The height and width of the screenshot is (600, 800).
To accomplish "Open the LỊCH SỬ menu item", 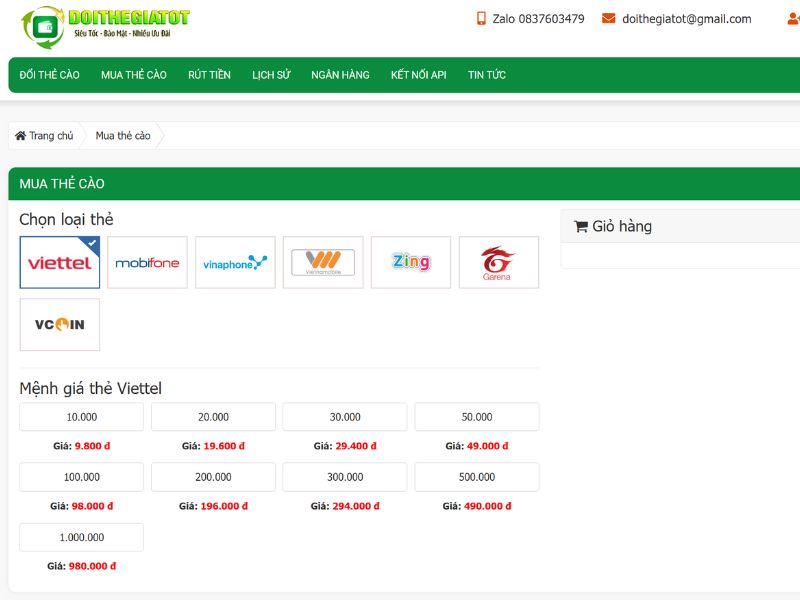I will [271, 75].
